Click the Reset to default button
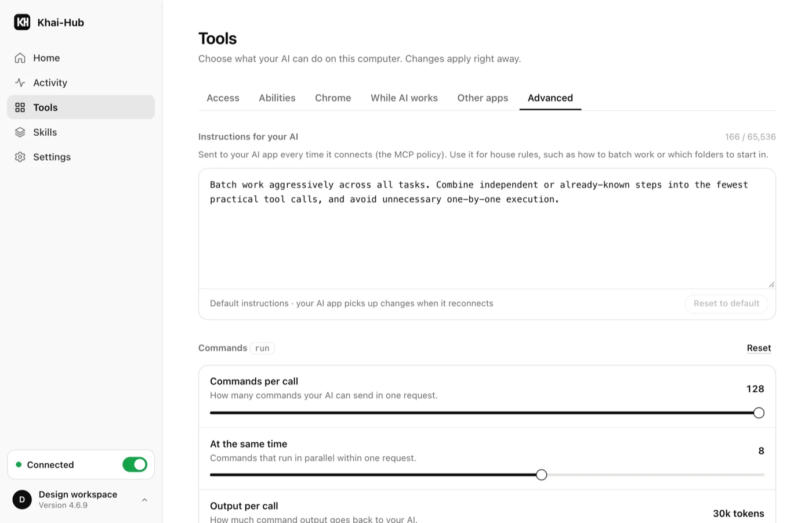The width and height of the screenshot is (812, 523). click(x=726, y=304)
